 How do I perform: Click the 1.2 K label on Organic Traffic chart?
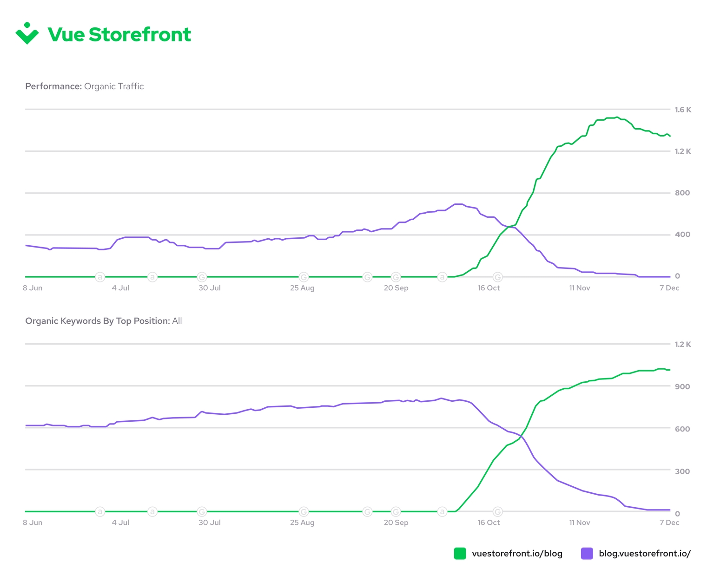pyautogui.click(x=683, y=151)
